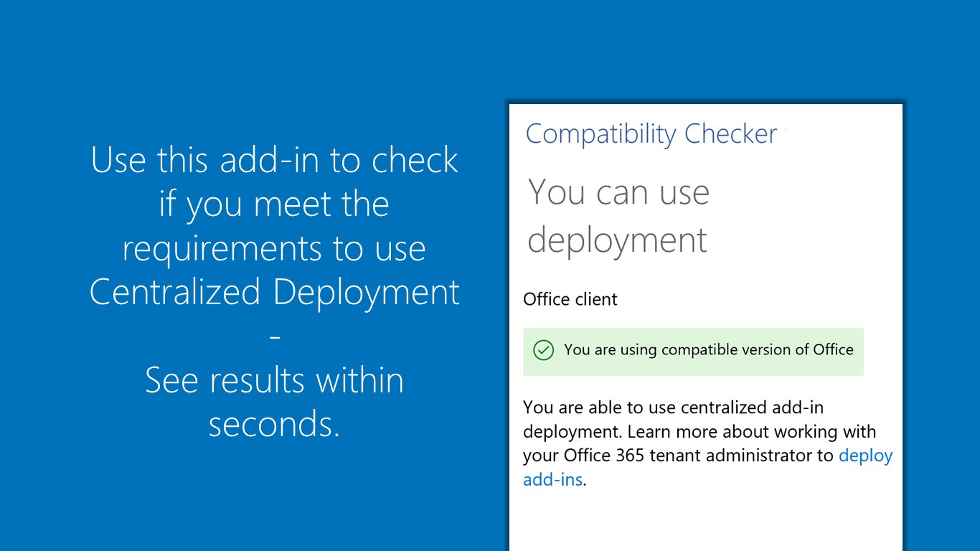Click the large word "deployment" in the heading
The height and width of the screenshot is (551, 980).
(617, 240)
